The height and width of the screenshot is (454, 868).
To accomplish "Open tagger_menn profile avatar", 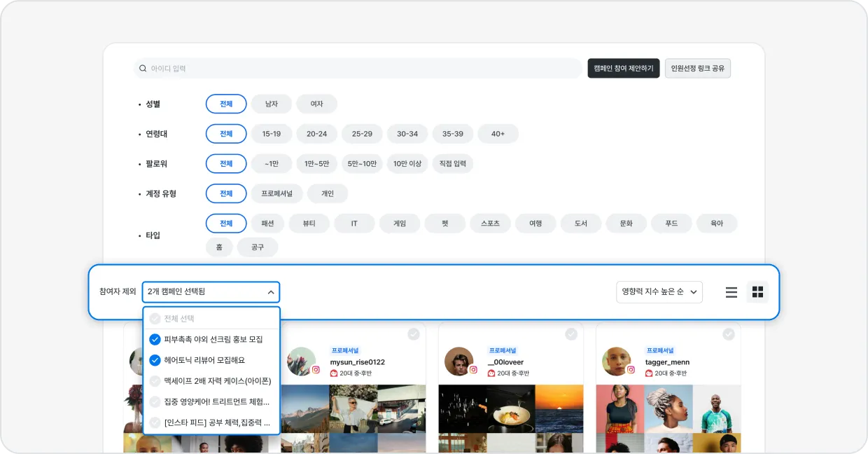I will tap(617, 362).
